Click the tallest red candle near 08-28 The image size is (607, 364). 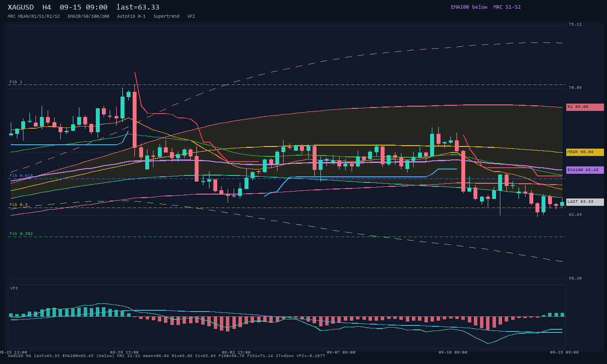[x=135, y=120]
